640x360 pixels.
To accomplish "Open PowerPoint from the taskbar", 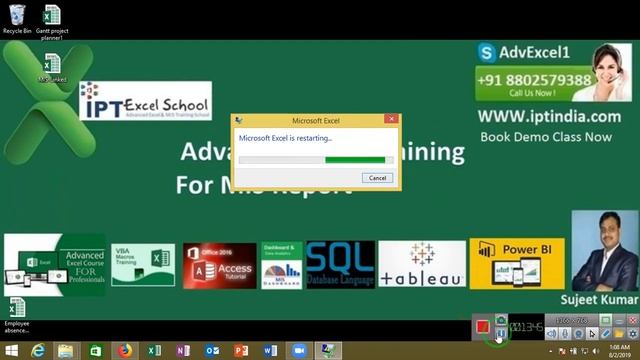I will [x=241, y=351].
